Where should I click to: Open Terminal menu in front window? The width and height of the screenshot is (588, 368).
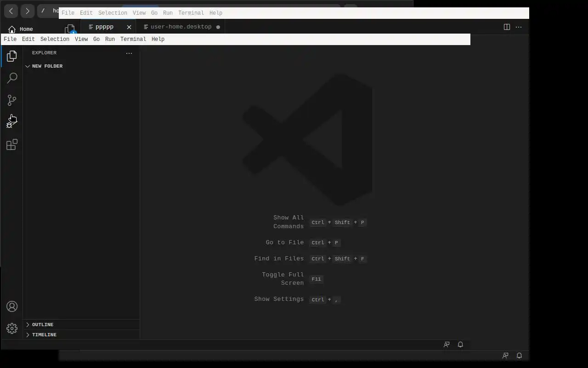point(133,39)
